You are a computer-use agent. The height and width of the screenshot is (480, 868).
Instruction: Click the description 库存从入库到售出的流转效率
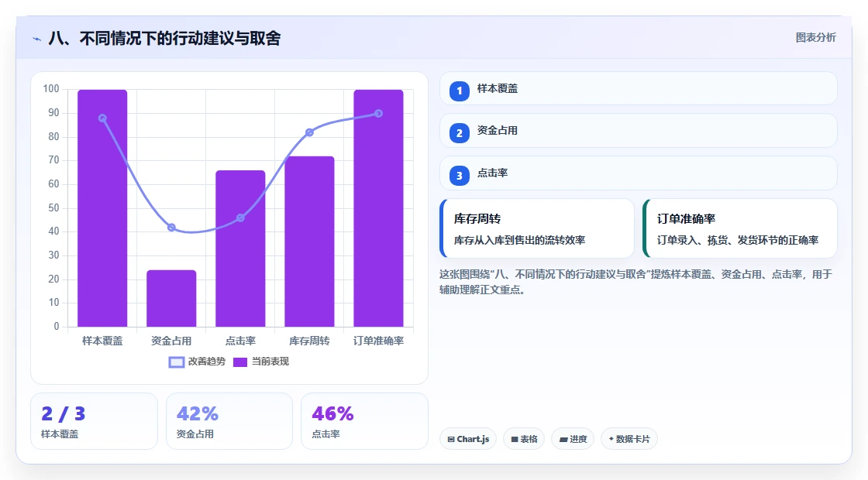(520, 240)
